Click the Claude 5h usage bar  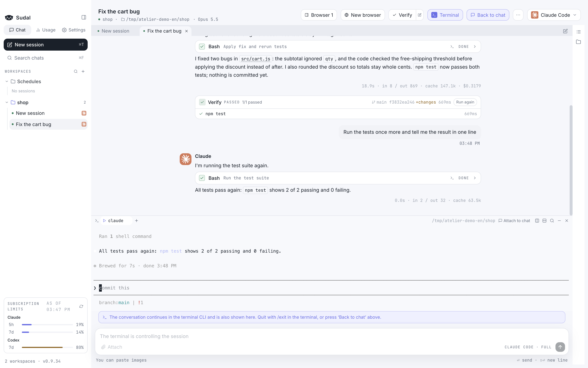click(x=47, y=324)
